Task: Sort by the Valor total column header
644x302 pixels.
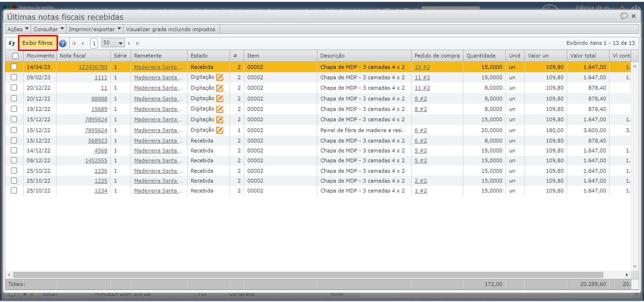Action: click(583, 56)
